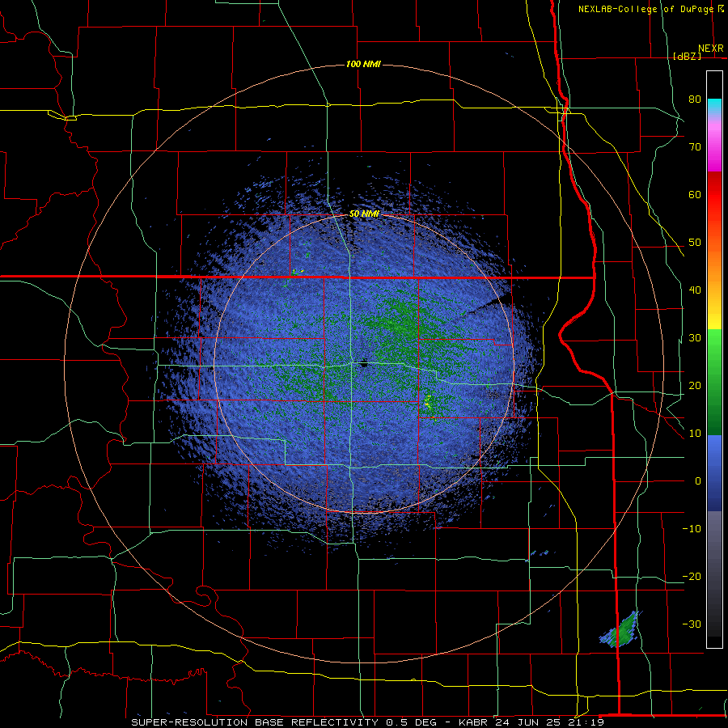Click the isolated green storm cell in the southeast
This screenshot has height=728, width=728.
(x=622, y=632)
